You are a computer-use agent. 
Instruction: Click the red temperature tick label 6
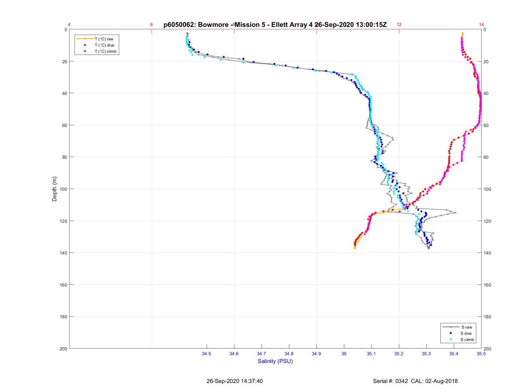point(152,25)
